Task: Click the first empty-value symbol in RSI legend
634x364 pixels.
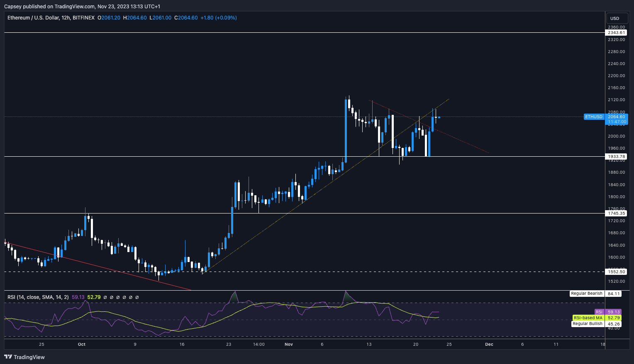Action: (105, 297)
